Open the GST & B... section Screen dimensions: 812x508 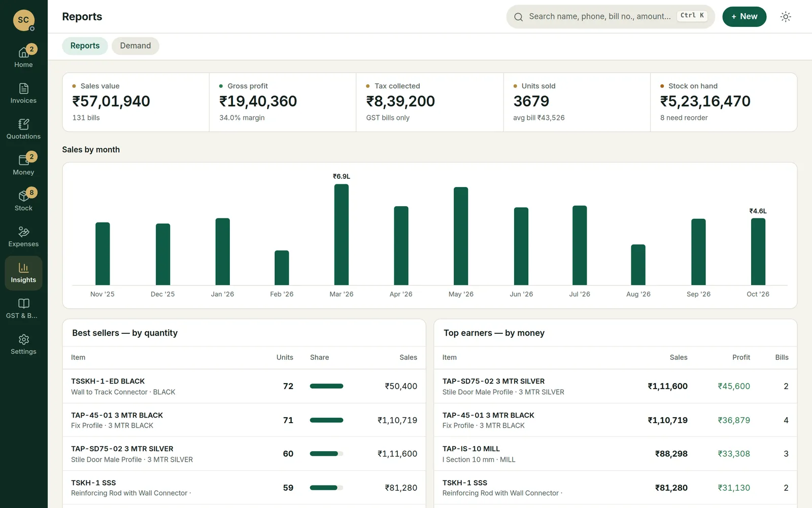pos(23,309)
